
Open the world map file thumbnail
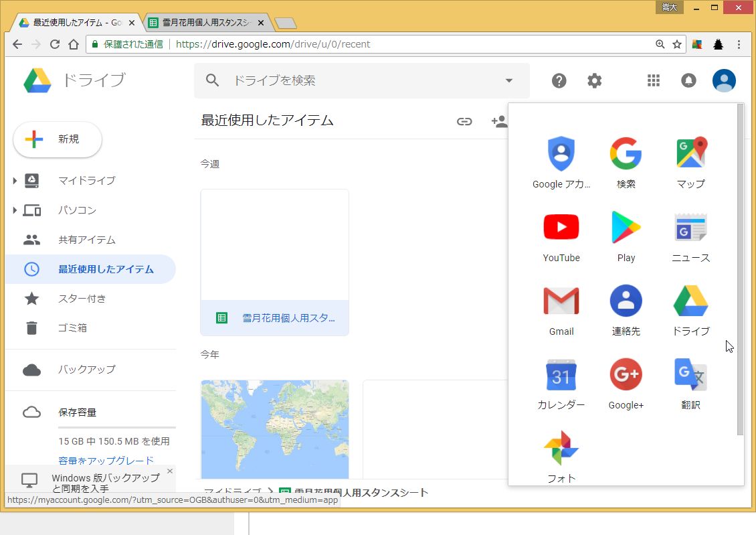coord(274,429)
